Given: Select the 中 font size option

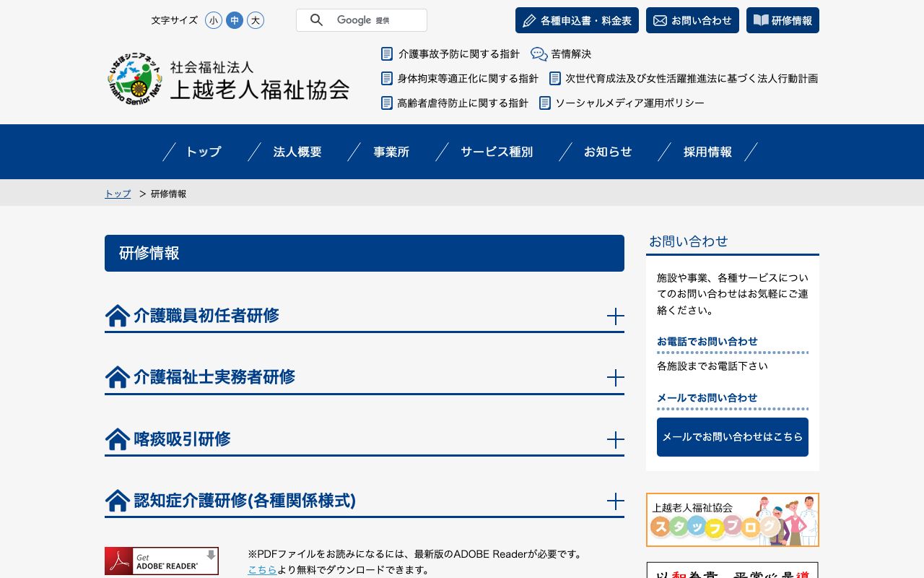Looking at the screenshot, I should click(x=235, y=21).
